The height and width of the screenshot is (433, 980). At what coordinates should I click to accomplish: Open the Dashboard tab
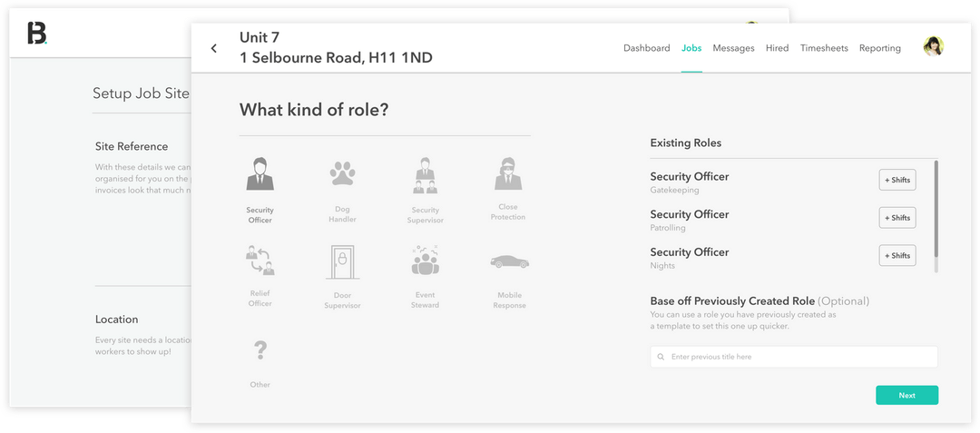646,48
